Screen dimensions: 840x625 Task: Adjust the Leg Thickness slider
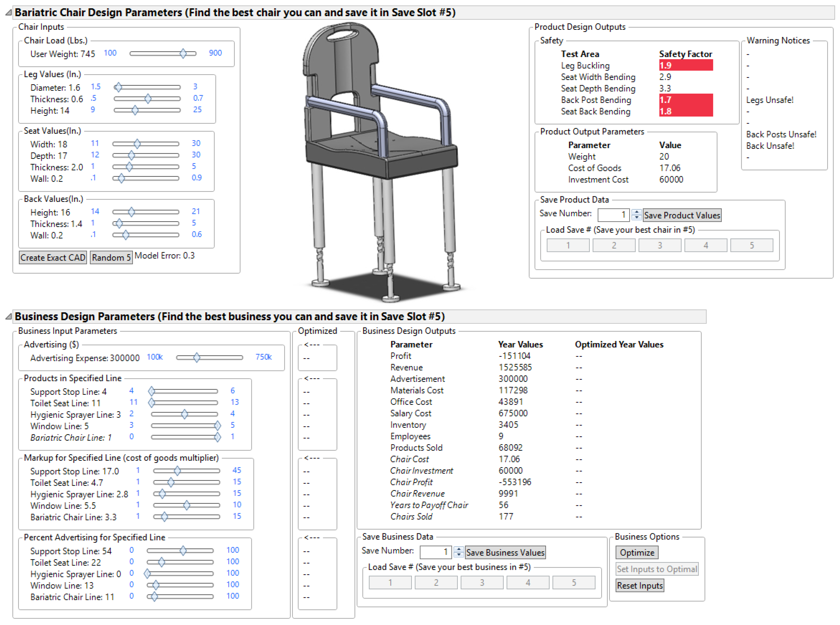[x=147, y=99]
